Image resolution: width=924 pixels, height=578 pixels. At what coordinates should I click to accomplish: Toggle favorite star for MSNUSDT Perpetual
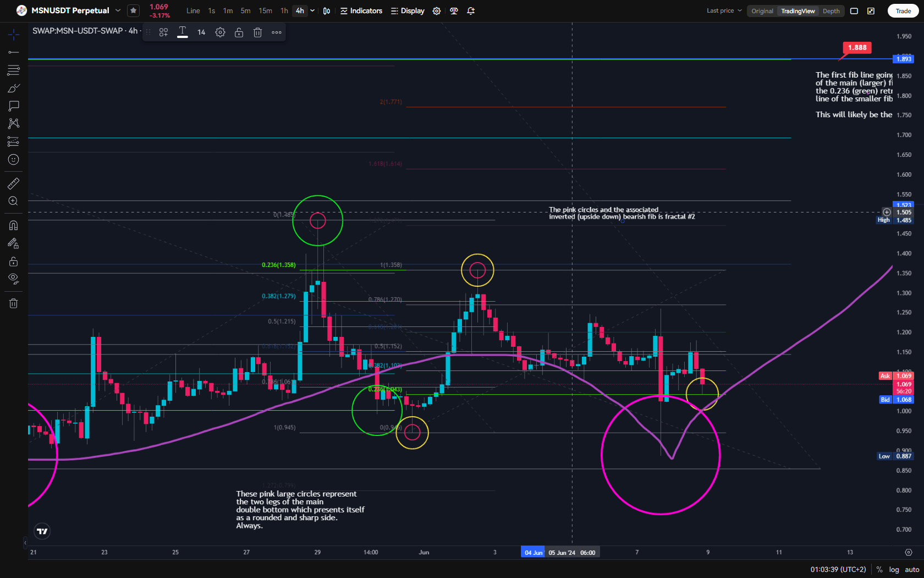(133, 10)
